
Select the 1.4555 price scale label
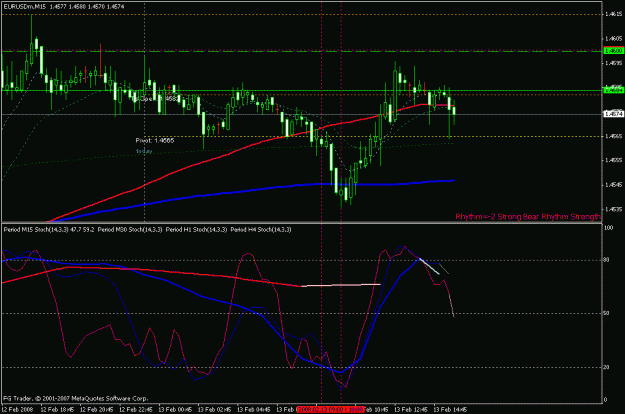tap(614, 160)
